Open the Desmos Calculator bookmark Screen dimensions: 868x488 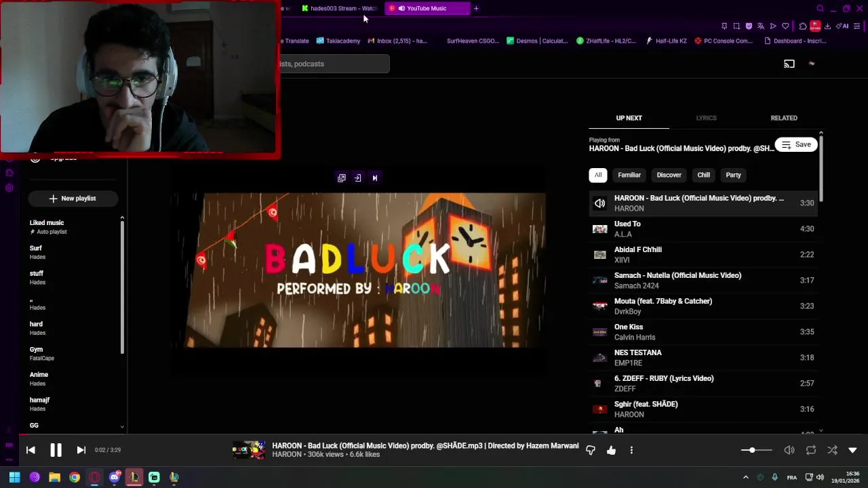(x=537, y=41)
